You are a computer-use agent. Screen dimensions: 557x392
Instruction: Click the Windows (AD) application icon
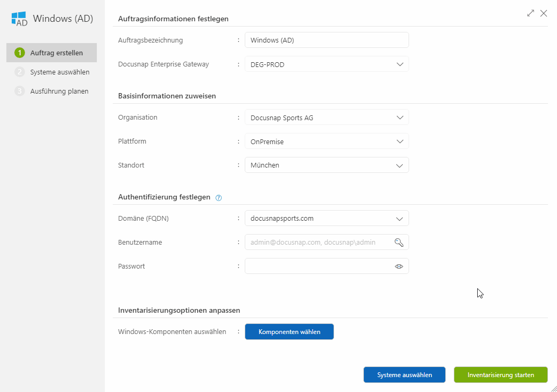point(18,18)
